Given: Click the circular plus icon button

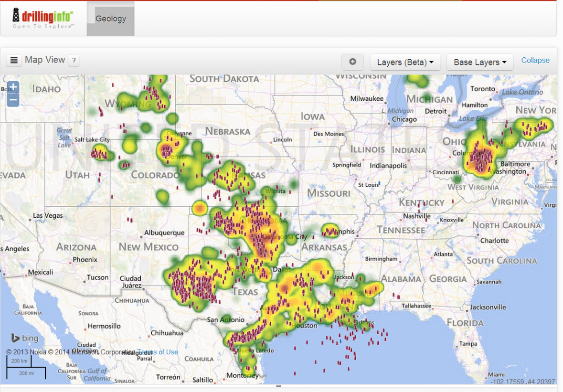Looking at the screenshot, I should pos(352,62).
